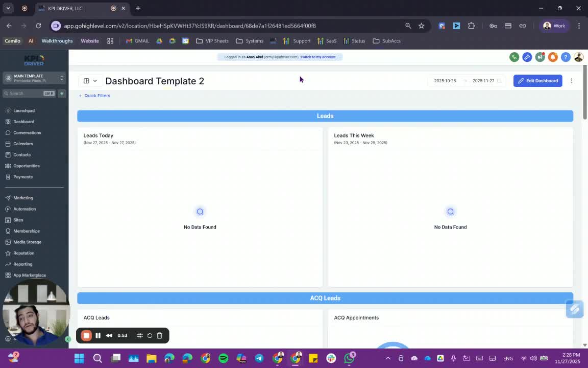Screen dimensions: 588x368
Task: Open the orange notifications bell icon
Action: 553,57
